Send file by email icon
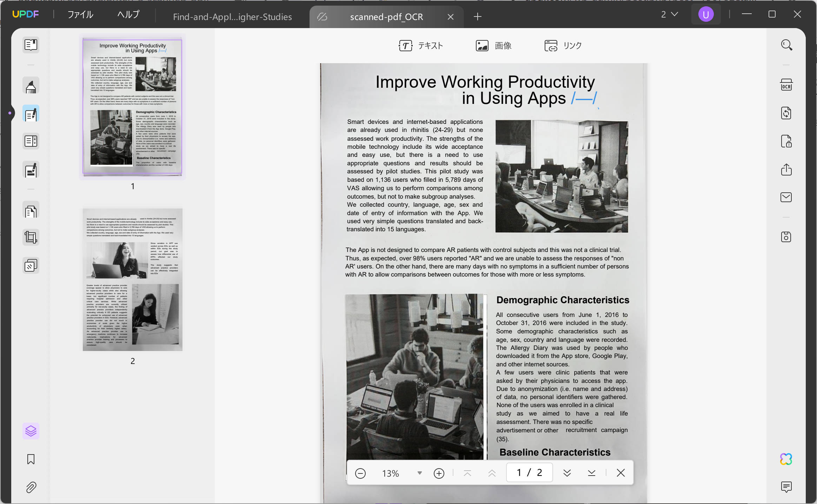817x504 pixels. (786, 197)
